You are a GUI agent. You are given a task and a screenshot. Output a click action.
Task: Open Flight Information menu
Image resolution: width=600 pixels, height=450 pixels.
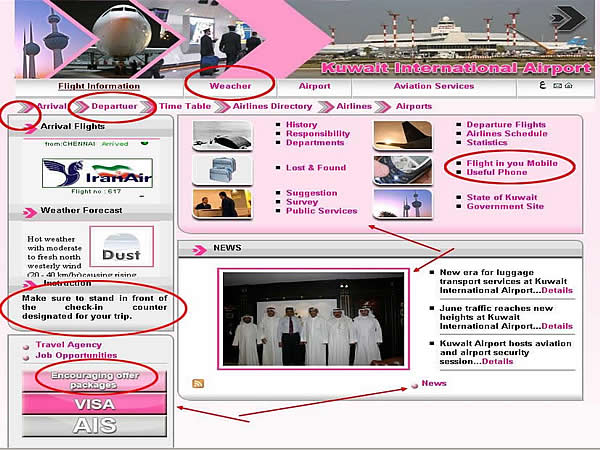[99, 86]
